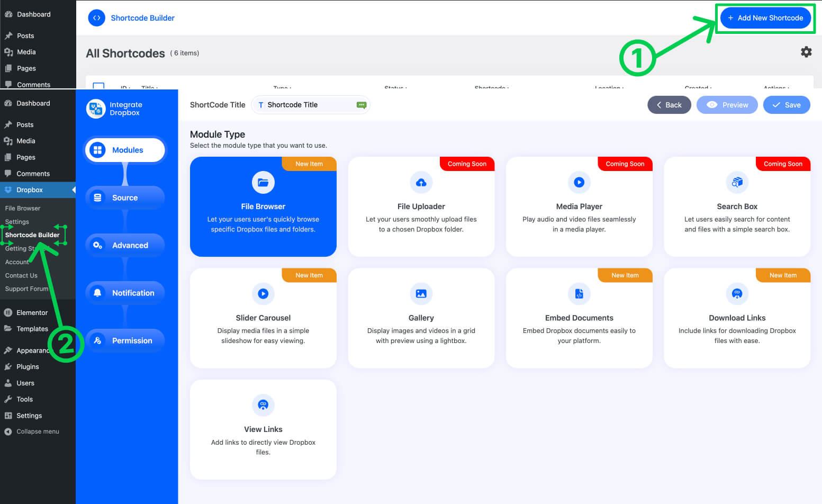
Task: Select the Download Links module title
Action: coord(737,318)
